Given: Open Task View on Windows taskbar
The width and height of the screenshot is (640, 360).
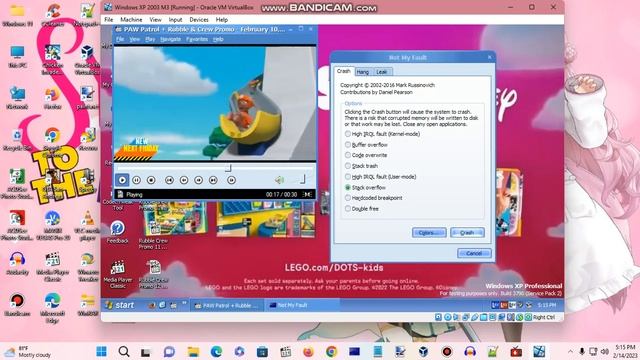Looking at the screenshot, I should [x=146, y=351].
